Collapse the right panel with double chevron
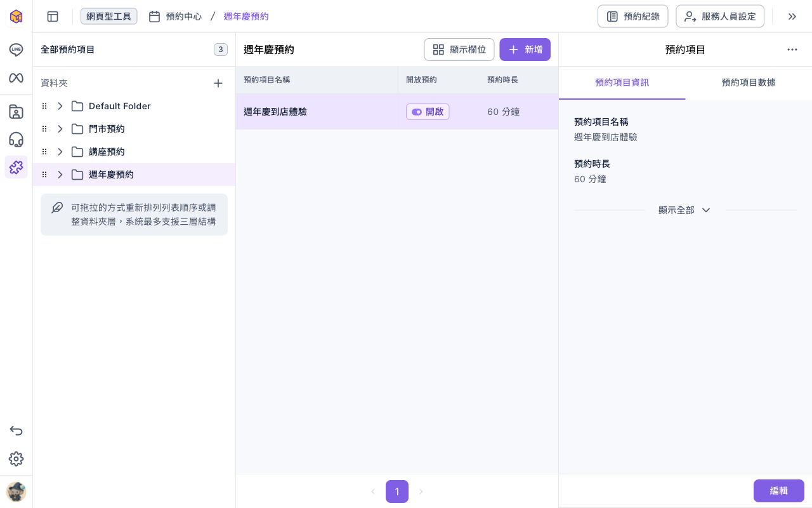The image size is (812, 508). [792, 17]
